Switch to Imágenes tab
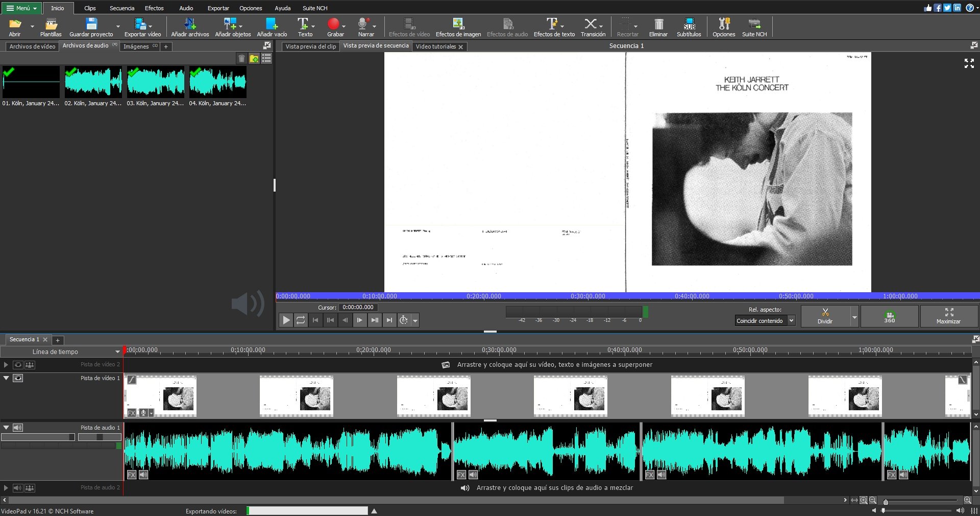This screenshot has height=516, width=980. coord(140,46)
